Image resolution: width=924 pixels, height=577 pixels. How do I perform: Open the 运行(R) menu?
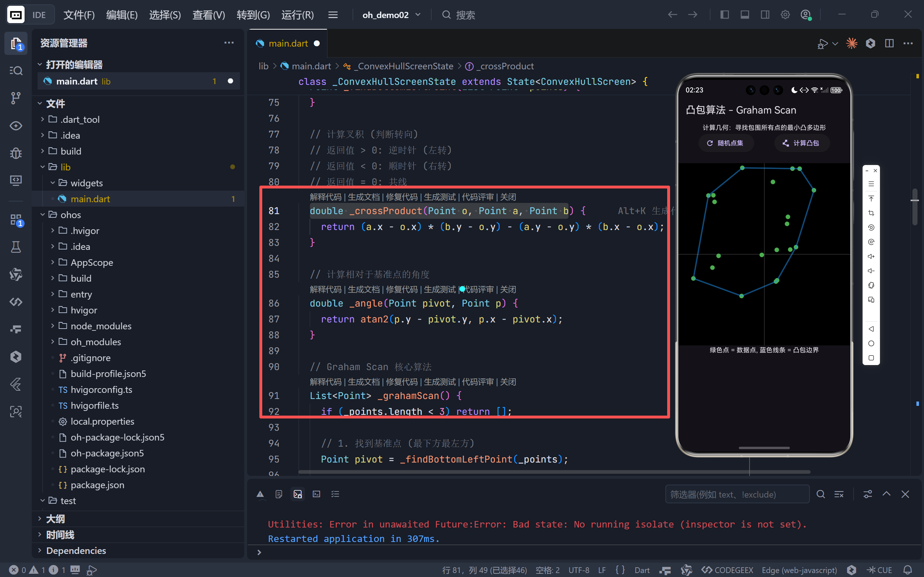pyautogui.click(x=297, y=15)
